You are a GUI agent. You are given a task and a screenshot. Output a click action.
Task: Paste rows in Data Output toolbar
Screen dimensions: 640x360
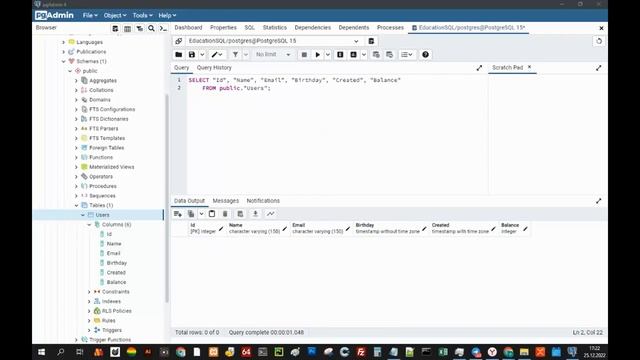(x=212, y=214)
